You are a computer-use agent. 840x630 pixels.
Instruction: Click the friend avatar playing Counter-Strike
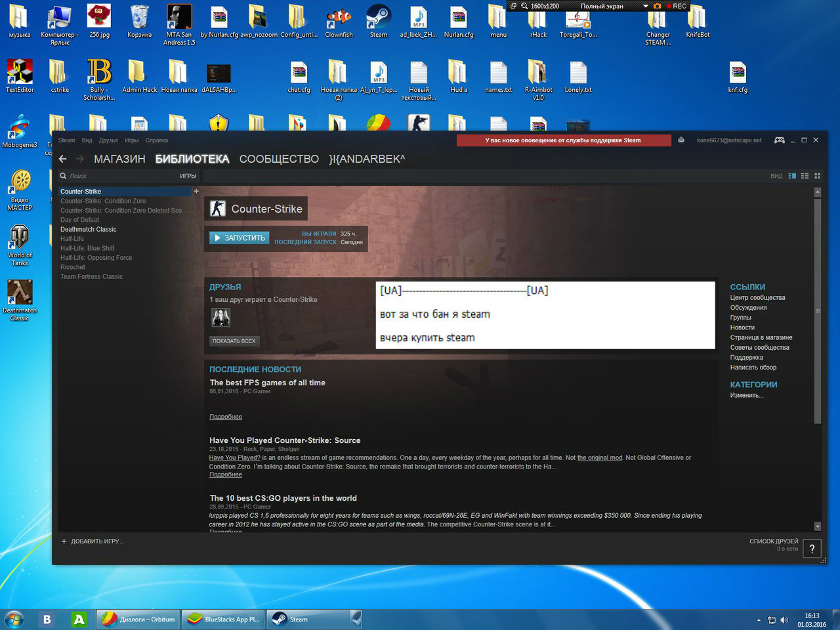220,318
